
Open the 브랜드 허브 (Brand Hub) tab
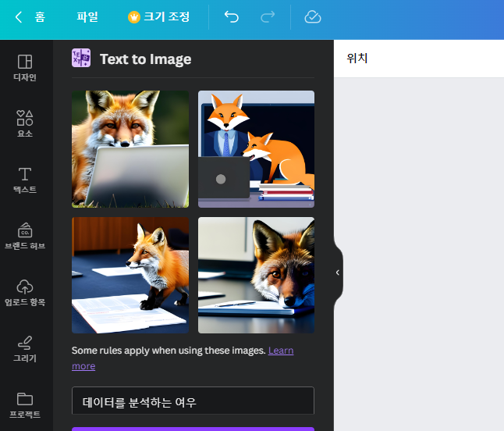(x=25, y=237)
